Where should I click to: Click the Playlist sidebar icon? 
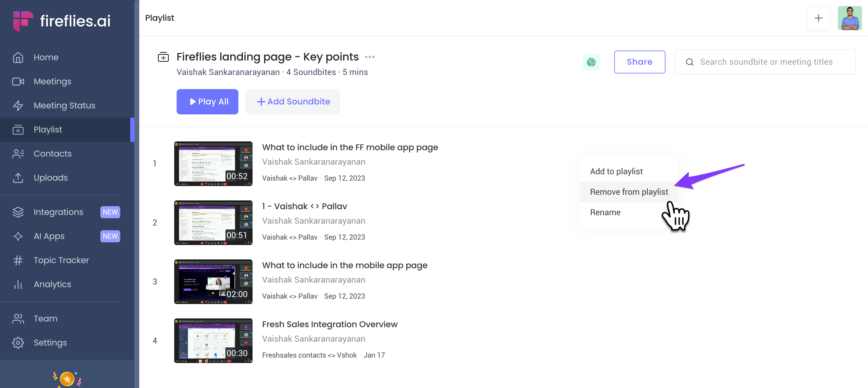point(18,129)
